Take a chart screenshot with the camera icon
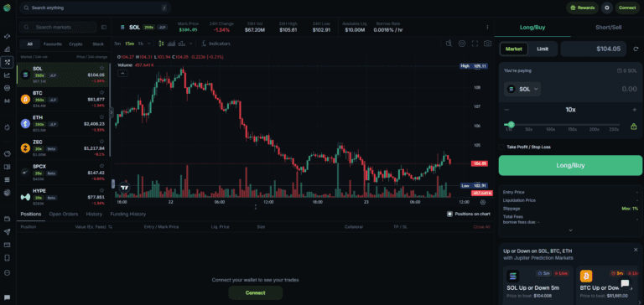 (487, 44)
